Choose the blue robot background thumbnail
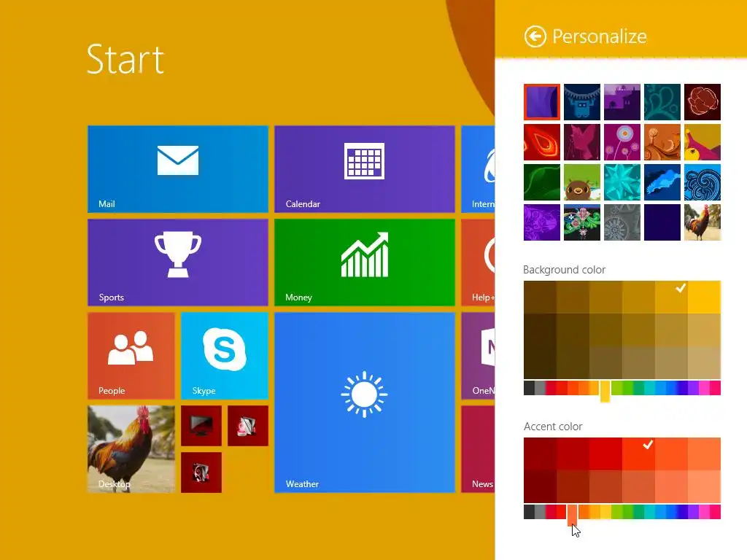 point(581,102)
